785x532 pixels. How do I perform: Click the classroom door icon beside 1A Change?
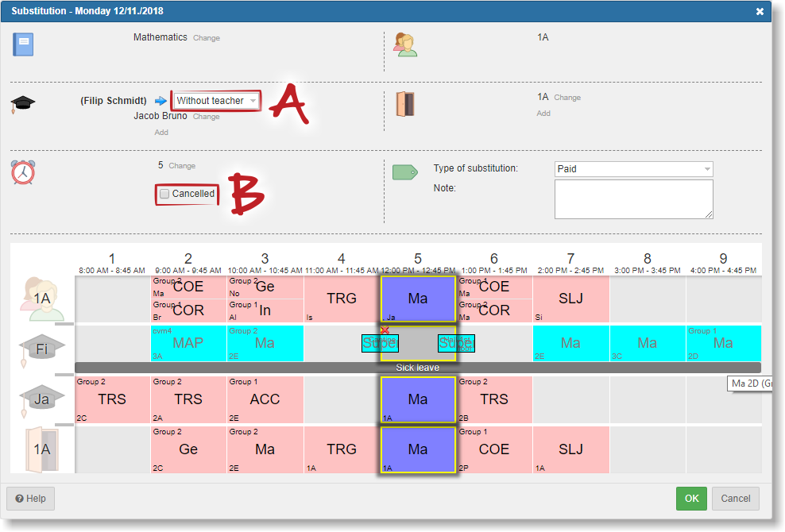[x=405, y=104]
